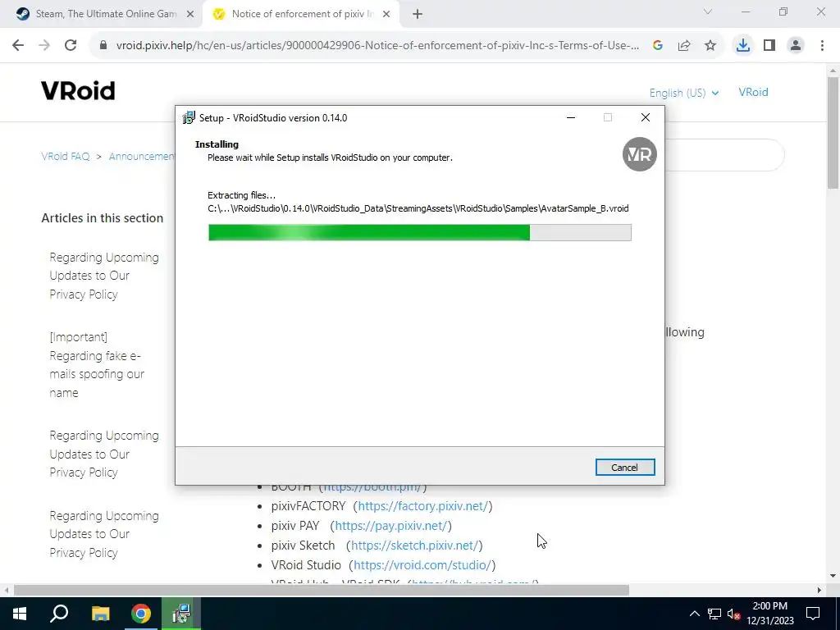840x630 pixels.
Task: Open network status tray icon
Action: pos(714,614)
